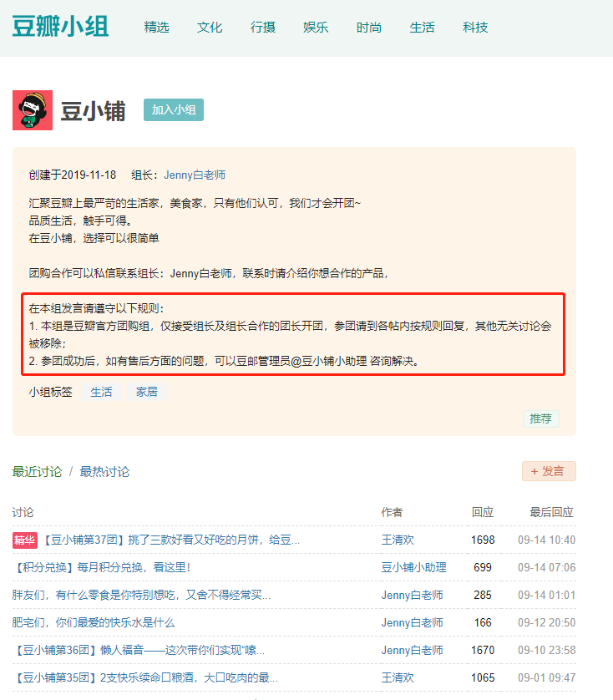613x700 pixels.
Task: Open post 【豆小铺第37团】挑了三款好看又好吃的月饼
Action: 171,540
